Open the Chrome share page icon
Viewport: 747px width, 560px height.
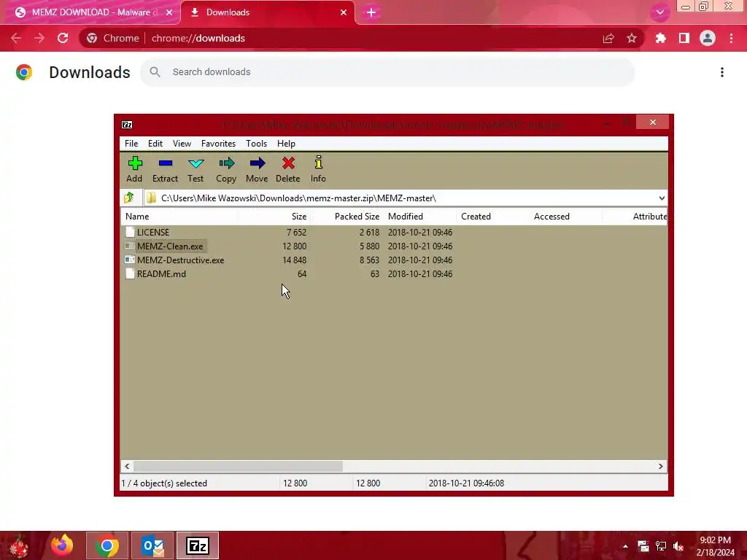pos(608,38)
